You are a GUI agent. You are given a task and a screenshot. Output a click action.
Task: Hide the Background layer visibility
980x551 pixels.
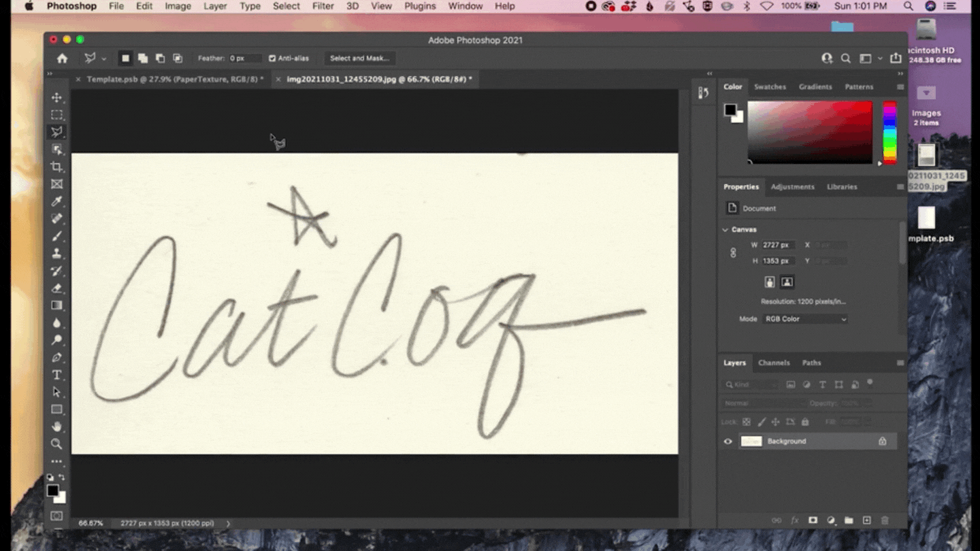728,441
